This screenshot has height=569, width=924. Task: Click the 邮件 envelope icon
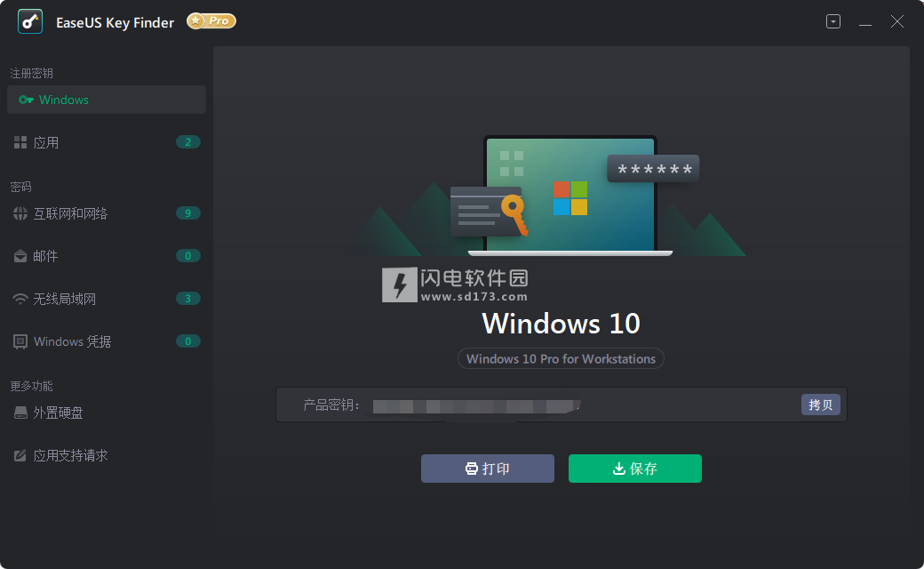click(20, 256)
